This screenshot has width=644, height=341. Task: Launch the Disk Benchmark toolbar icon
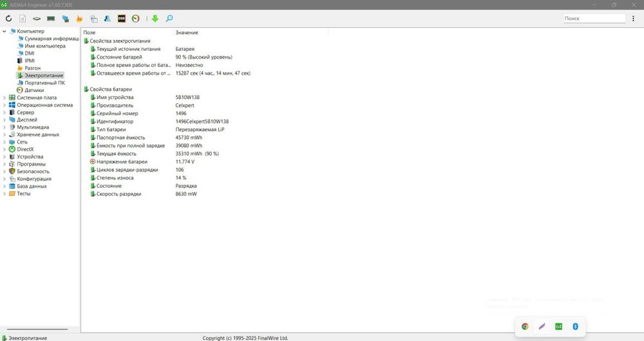37,19
